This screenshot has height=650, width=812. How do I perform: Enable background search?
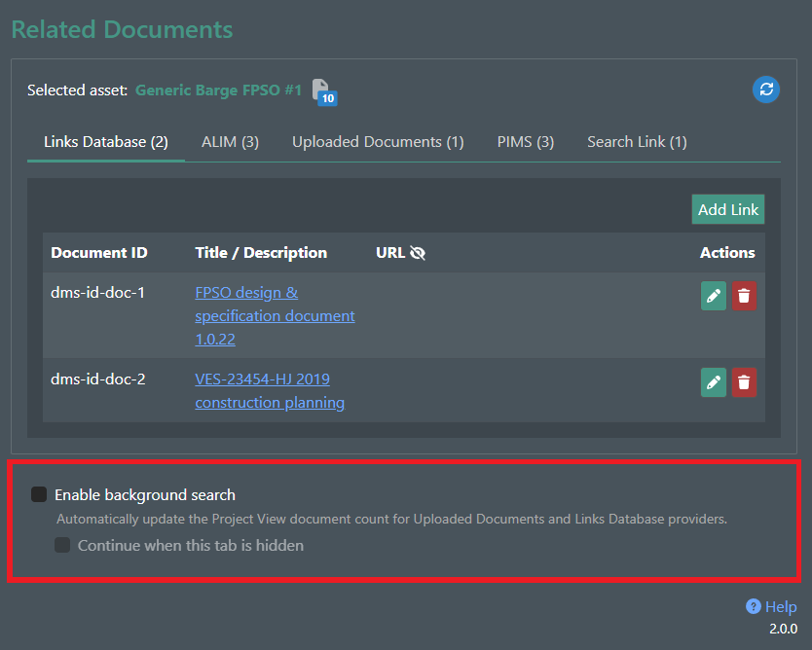coord(38,493)
